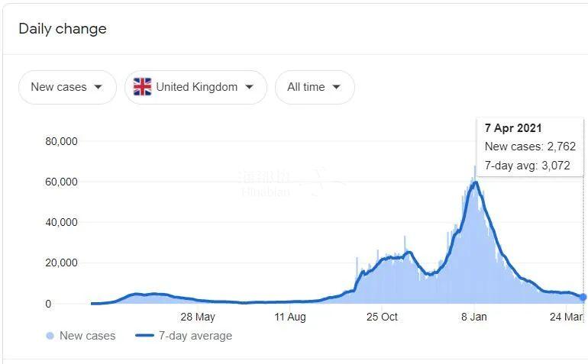
Task: Click the 24 Mar axis label
Action: coord(566,317)
